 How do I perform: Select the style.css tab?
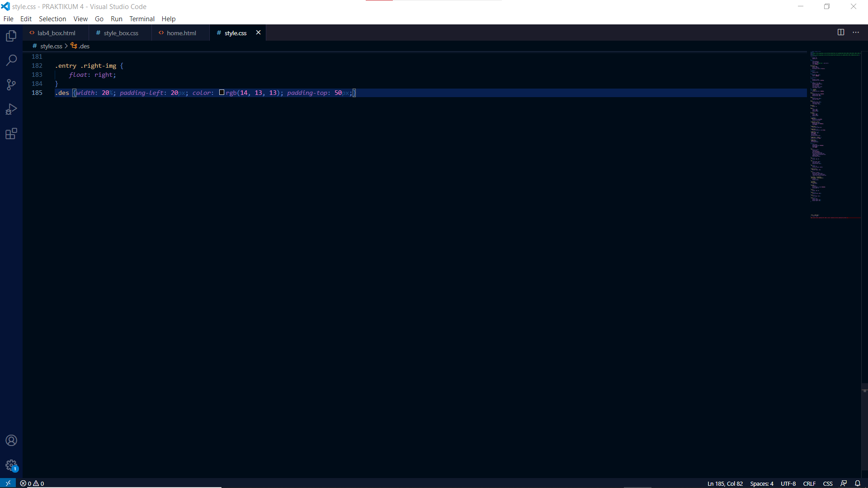click(235, 33)
